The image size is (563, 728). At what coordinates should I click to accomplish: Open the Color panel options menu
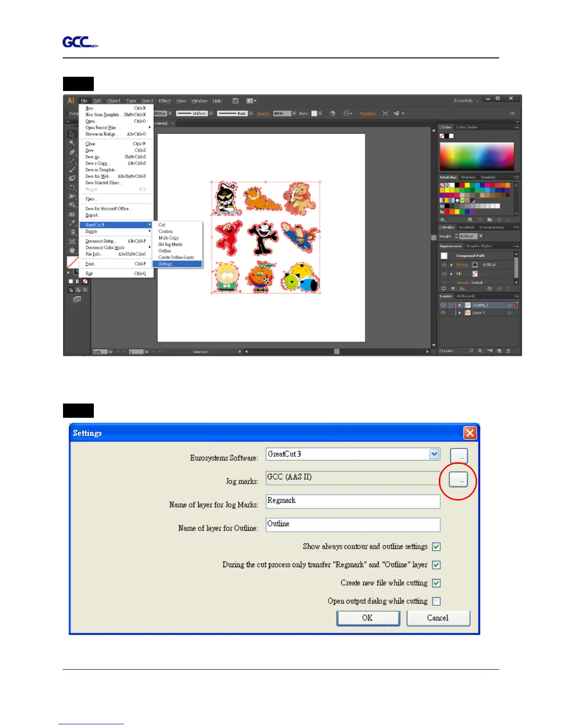[x=517, y=127]
